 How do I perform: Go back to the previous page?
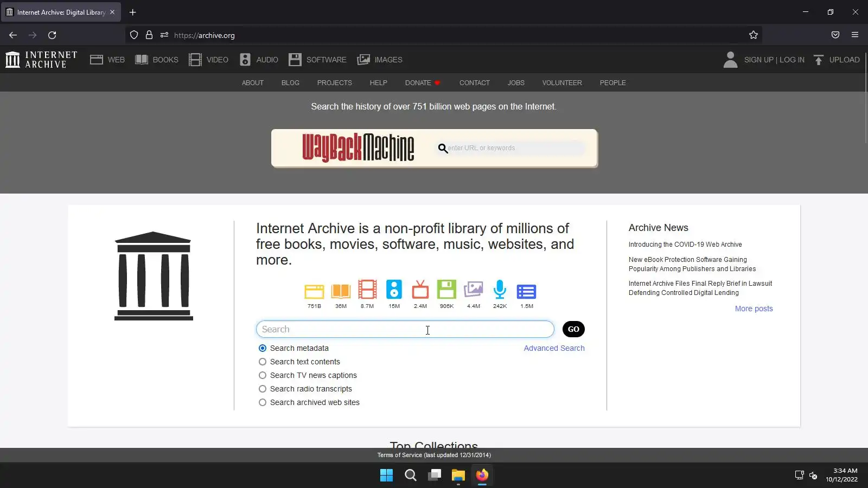click(x=13, y=35)
